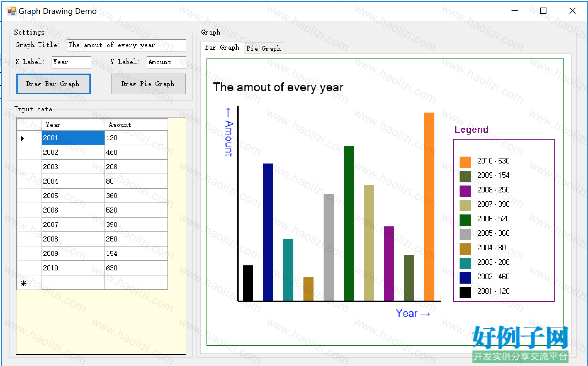Select the amount cell showing 250

click(136, 239)
